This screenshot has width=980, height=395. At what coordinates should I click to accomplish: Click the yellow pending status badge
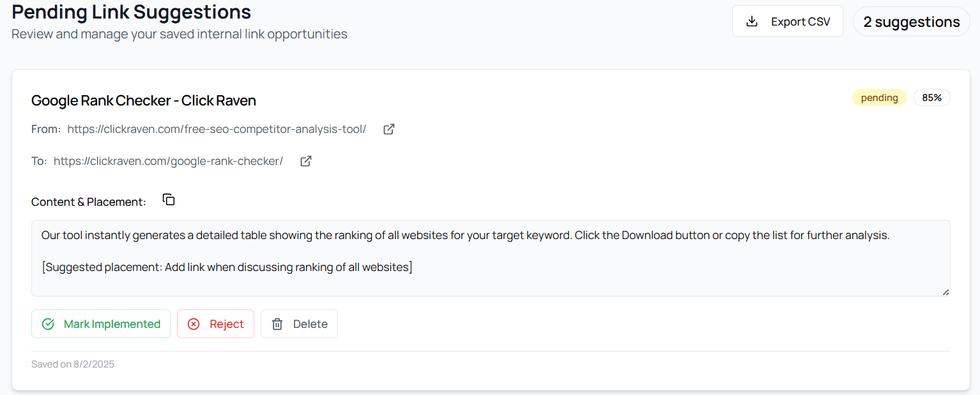click(879, 98)
